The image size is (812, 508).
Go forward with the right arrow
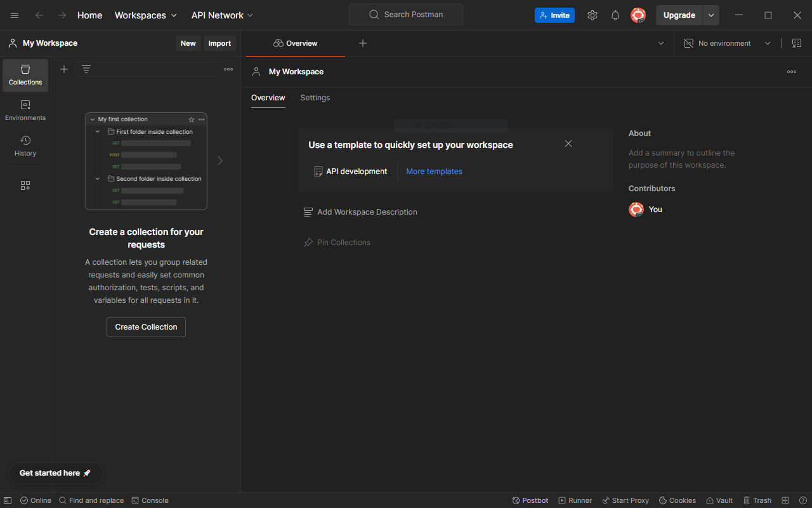coord(62,15)
